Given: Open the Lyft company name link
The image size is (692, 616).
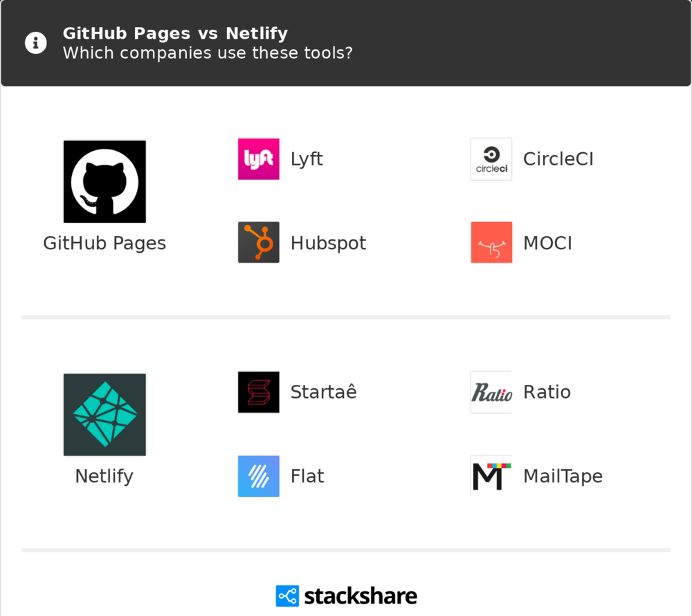Looking at the screenshot, I should 307,159.
